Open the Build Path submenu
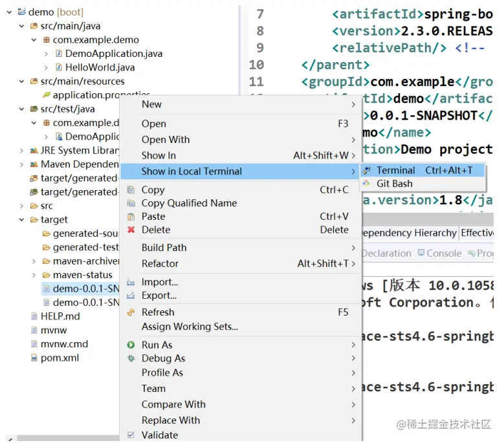Screen dimensions: 504x443 [x=241, y=248]
